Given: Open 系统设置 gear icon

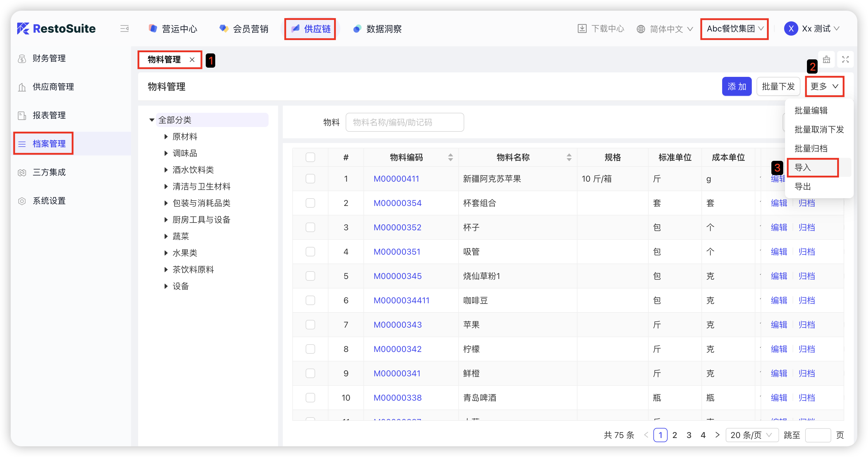Looking at the screenshot, I should coord(22,201).
